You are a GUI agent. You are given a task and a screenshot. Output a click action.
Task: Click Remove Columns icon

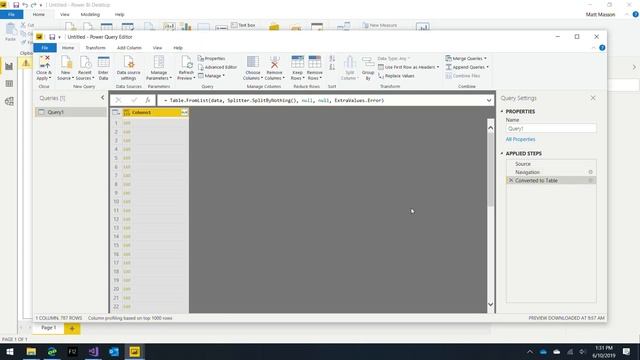click(274, 62)
